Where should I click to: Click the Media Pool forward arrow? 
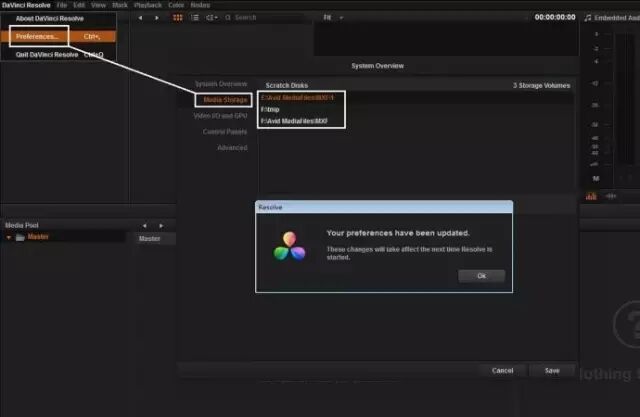pos(161,226)
